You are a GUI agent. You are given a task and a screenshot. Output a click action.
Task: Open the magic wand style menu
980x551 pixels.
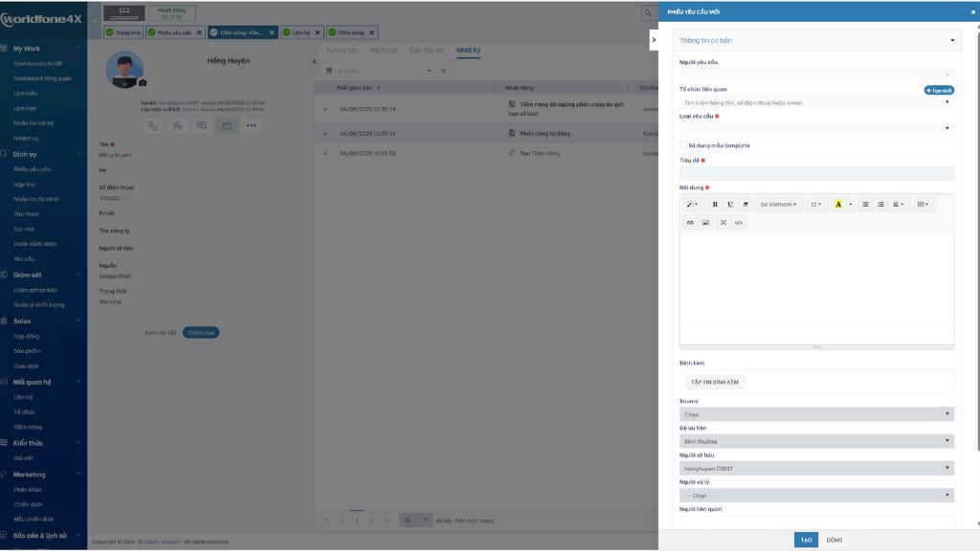[x=692, y=205]
